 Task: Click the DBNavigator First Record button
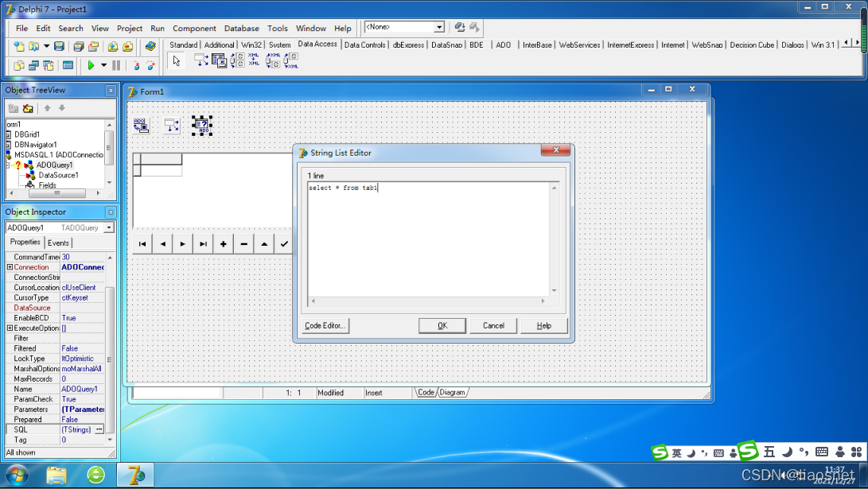tap(142, 244)
